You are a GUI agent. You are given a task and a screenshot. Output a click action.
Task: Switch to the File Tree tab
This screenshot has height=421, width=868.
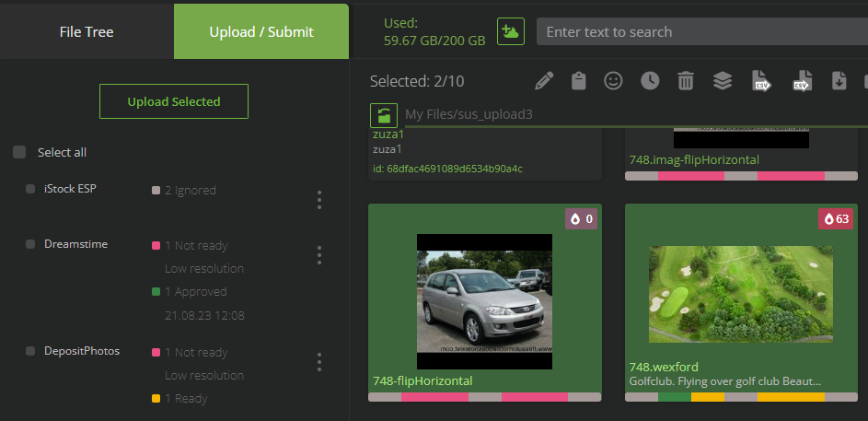click(x=87, y=31)
